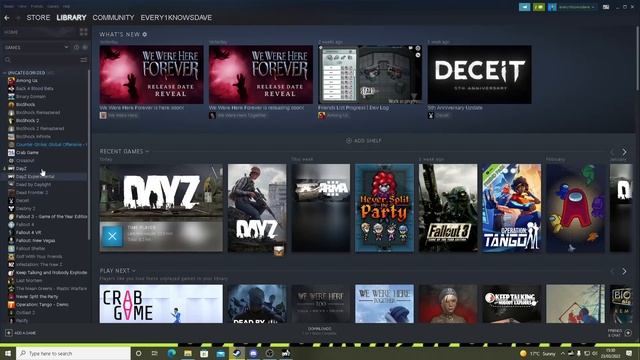Viewport: 640px width, 360px height.
Task: Open the Fallout 3 game tile
Action: point(448,208)
